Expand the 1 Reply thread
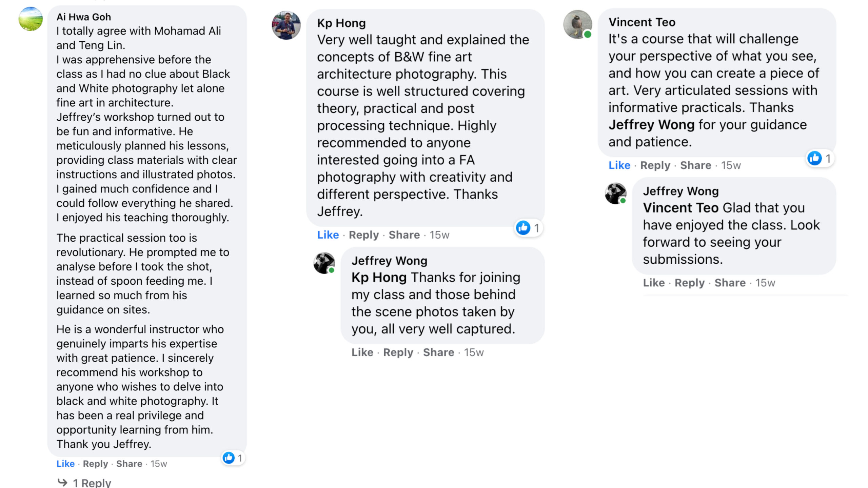This screenshot has width=868, height=488. [92, 483]
